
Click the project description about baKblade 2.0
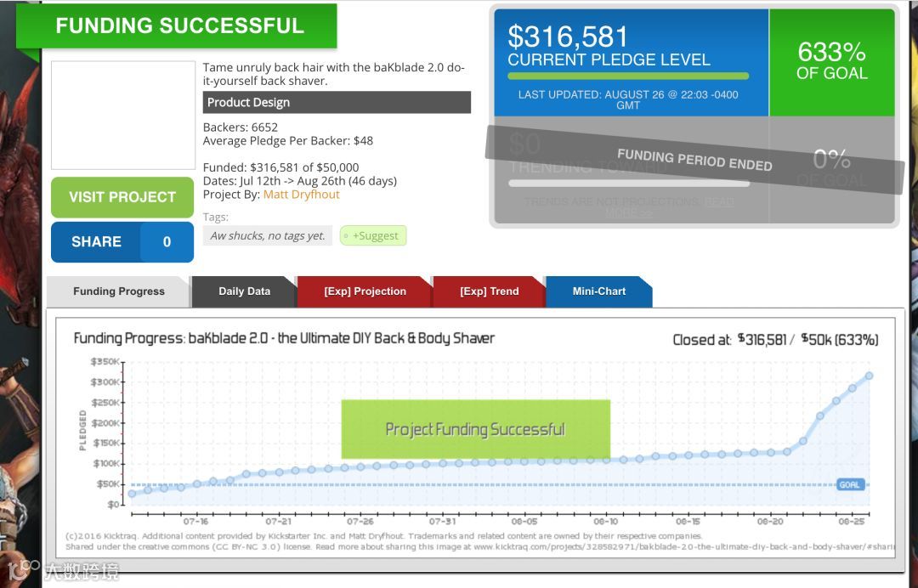pos(334,74)
